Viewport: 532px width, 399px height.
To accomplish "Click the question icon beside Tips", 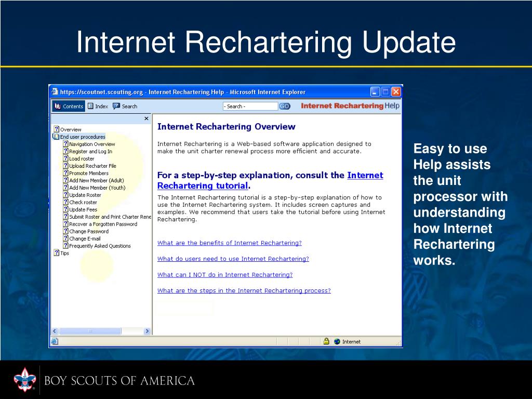I will point(57,253).
